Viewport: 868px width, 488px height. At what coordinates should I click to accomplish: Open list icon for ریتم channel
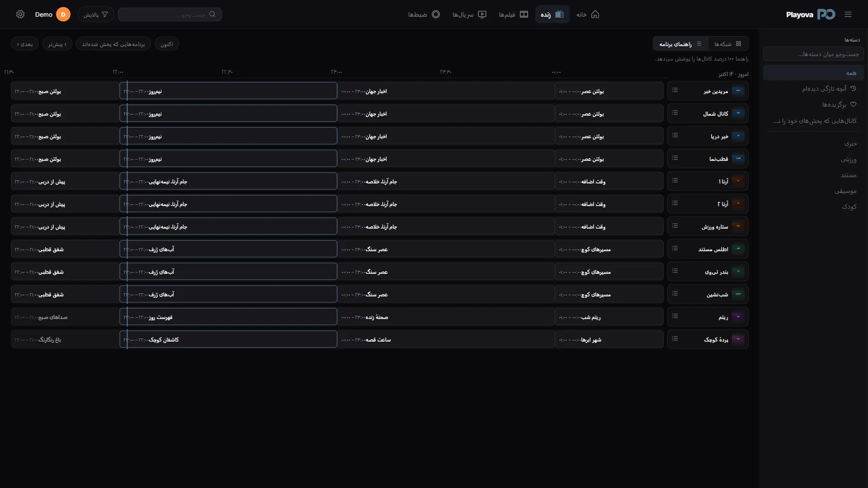pyautogui.click(x=675, y=316)
